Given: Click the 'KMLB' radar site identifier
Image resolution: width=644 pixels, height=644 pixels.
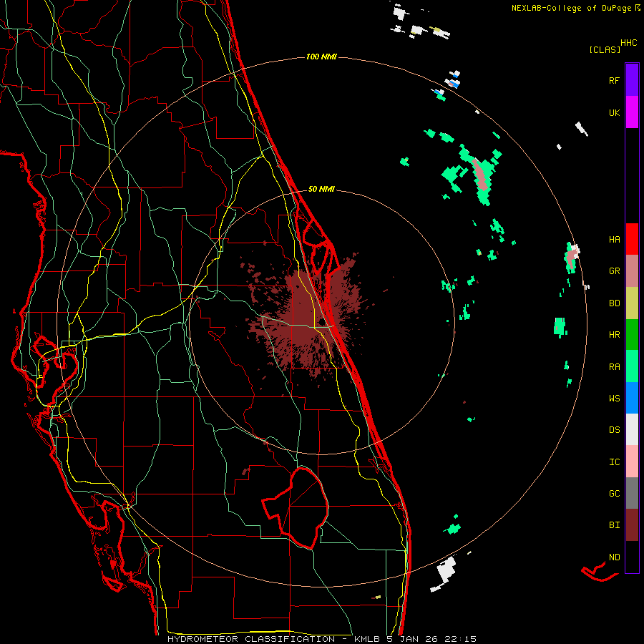Looking at the screenshot, I should [366, 639].
